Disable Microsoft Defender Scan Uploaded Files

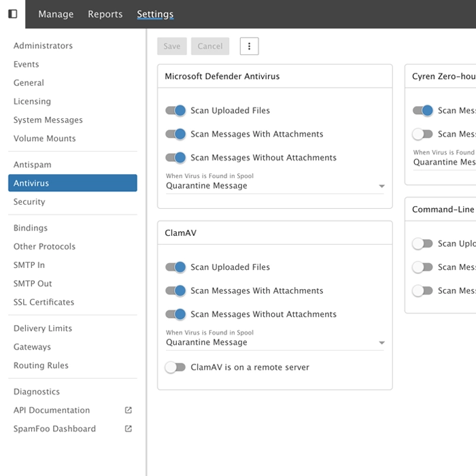175,110
